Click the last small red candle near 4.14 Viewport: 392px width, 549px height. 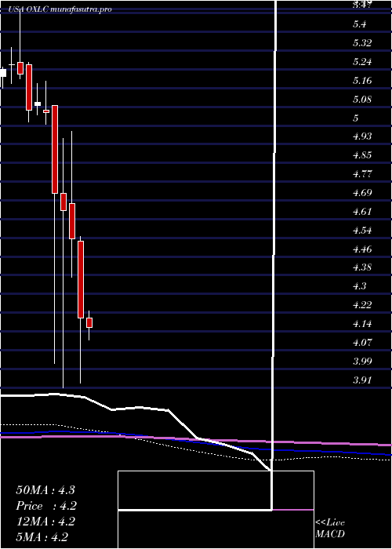coord(89,322)
